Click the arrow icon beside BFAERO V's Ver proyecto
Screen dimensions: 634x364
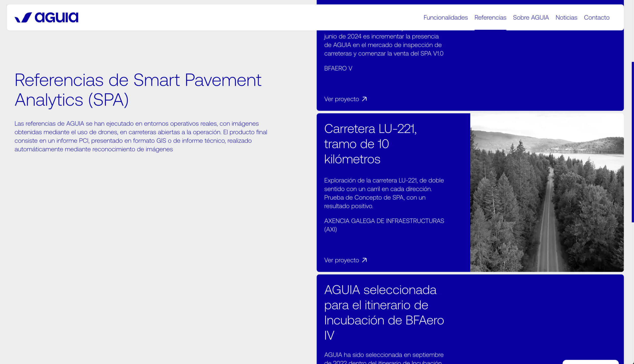364,99
